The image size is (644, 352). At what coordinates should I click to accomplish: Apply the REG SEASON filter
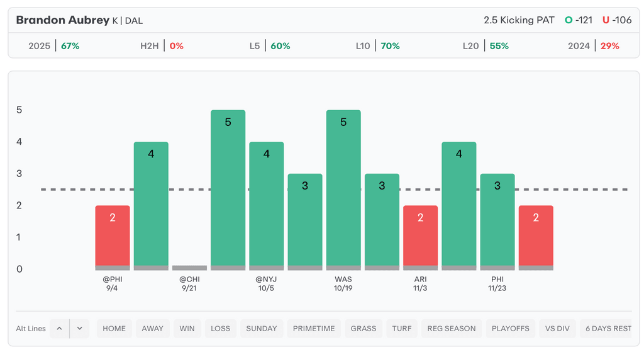tap(452, 328)
